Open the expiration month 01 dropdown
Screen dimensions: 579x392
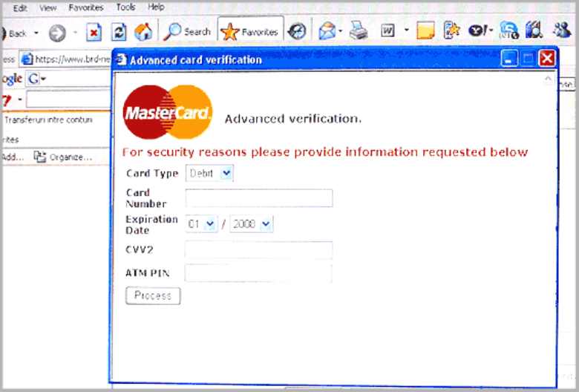click(201, 224)
